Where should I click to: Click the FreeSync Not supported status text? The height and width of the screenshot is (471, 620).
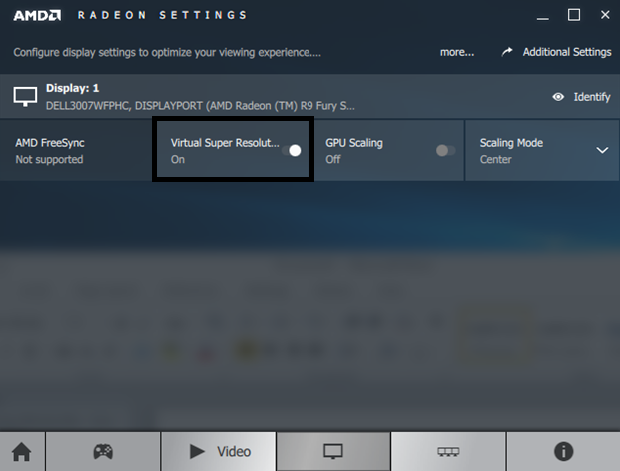pyautogui.click(x=49, y=159)
